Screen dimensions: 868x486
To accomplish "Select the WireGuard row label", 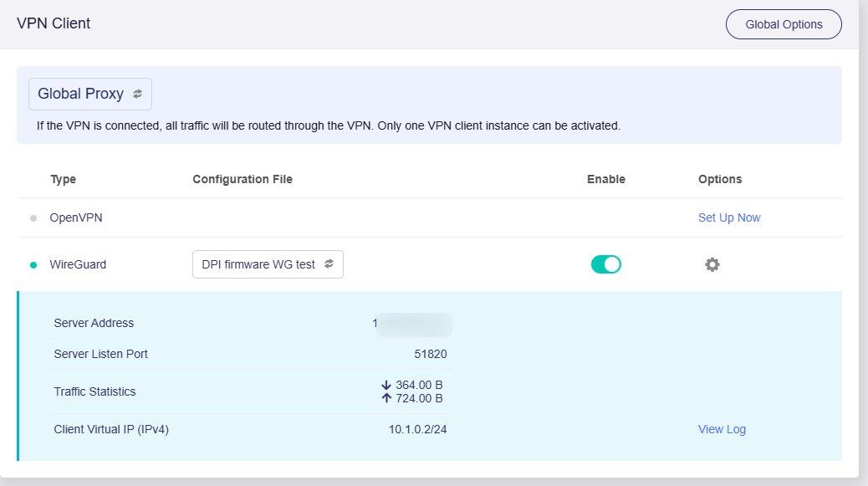I will [78, 264].
